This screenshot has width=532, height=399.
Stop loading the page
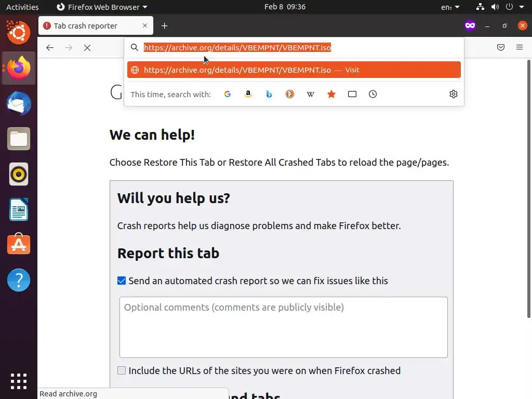(87, 48)
